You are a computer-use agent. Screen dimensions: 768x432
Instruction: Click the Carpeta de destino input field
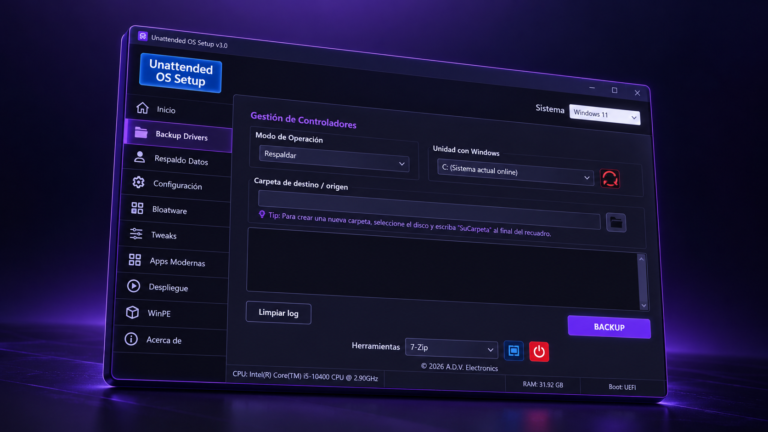429,208
